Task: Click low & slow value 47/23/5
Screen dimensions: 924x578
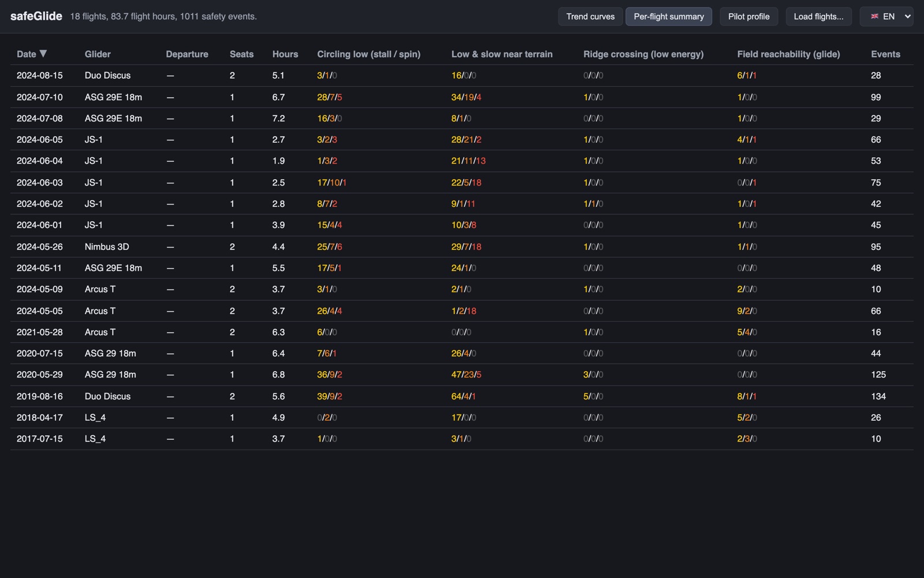Action: [x=466, y=375]
